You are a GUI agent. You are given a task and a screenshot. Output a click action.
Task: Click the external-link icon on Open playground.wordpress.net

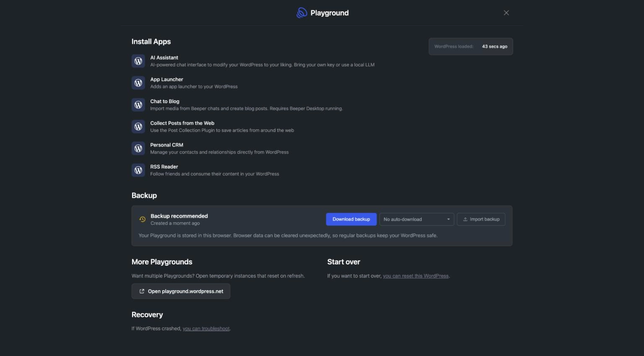point(142,291)
